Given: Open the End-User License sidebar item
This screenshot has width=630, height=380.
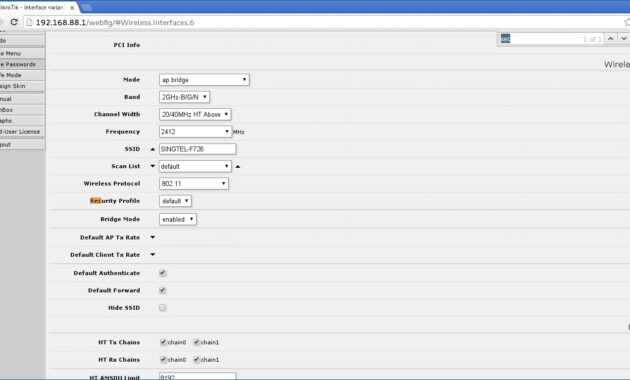Looking at the screenshot, I should [x=22, y=131].
